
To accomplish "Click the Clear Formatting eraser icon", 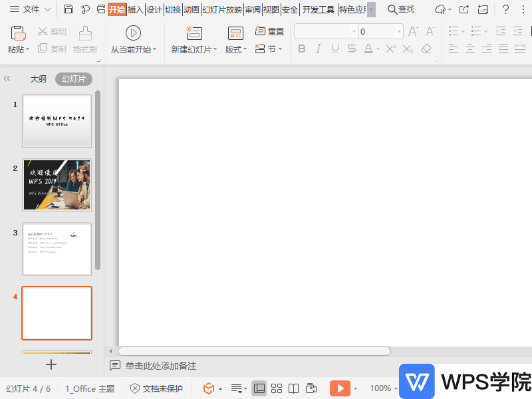I will [x=426, y=49].
